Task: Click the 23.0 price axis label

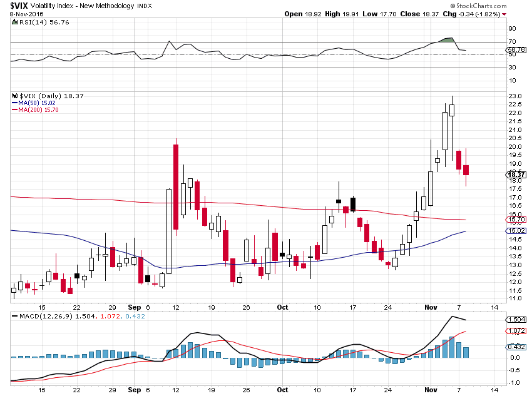Action: click(514, 96)
